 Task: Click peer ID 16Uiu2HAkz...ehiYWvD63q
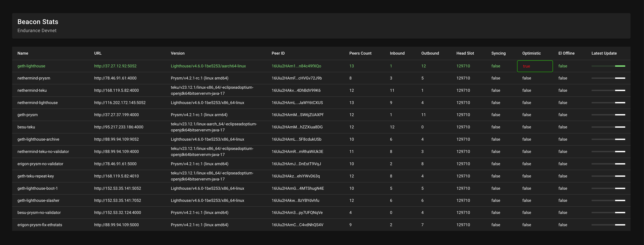point(296,176)
